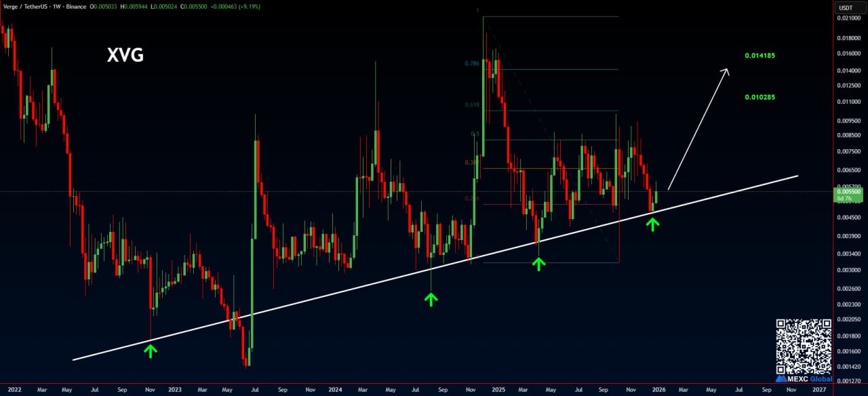This screenshot has height=396, width=868.
Task: Scan the QR code image
Action: coord(804,344)
